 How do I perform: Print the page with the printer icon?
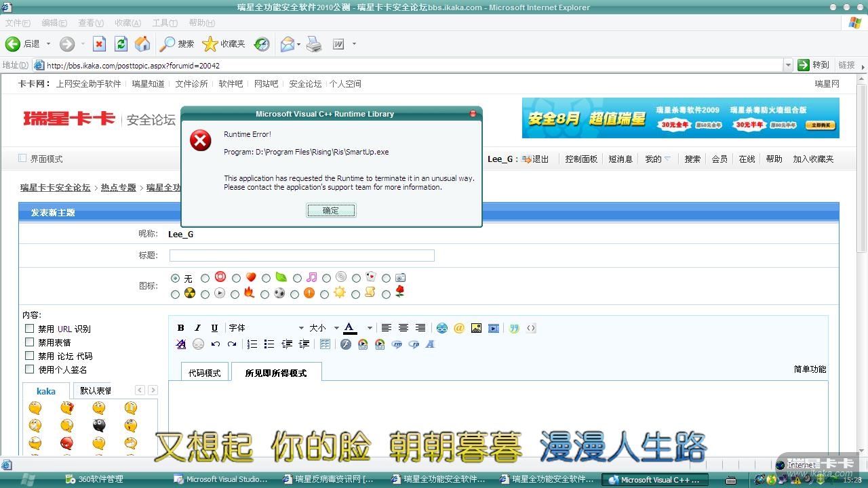(313, 44)
